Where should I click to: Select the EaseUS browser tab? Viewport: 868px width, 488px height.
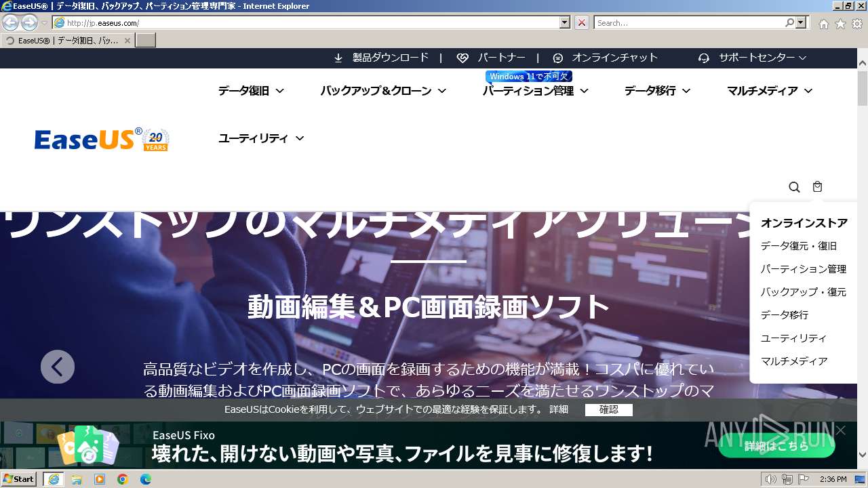click(x=67, y=41)
